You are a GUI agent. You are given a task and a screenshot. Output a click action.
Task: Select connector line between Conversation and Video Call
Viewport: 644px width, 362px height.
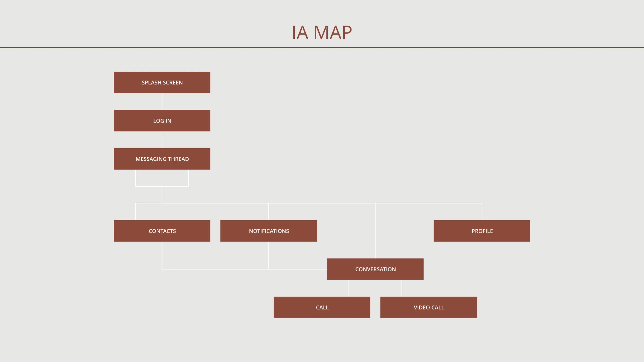click(x=402, y=288)
